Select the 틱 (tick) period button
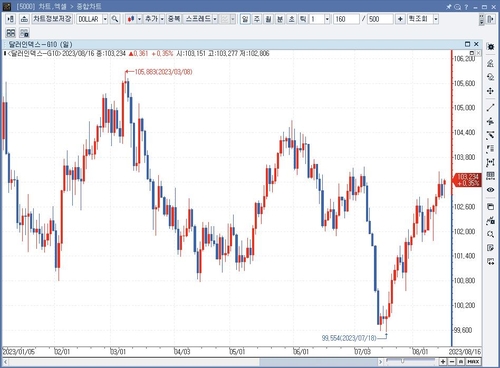 coord(303,19)
